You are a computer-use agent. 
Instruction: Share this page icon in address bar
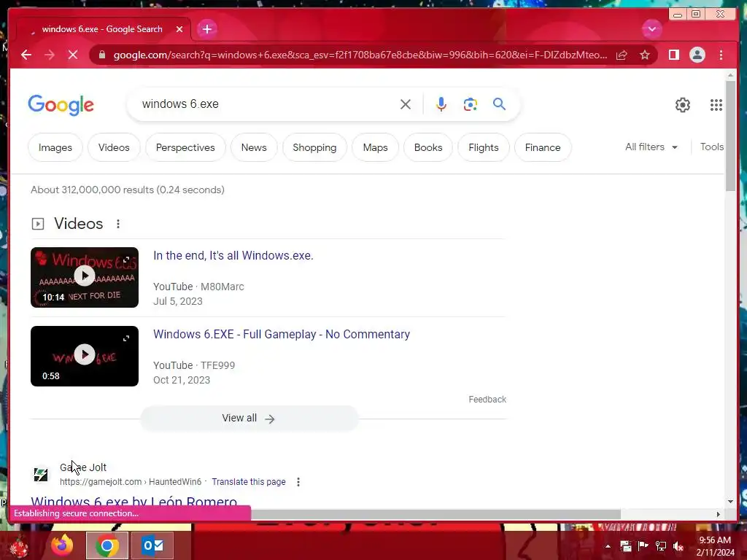click(x=622, y=55)
